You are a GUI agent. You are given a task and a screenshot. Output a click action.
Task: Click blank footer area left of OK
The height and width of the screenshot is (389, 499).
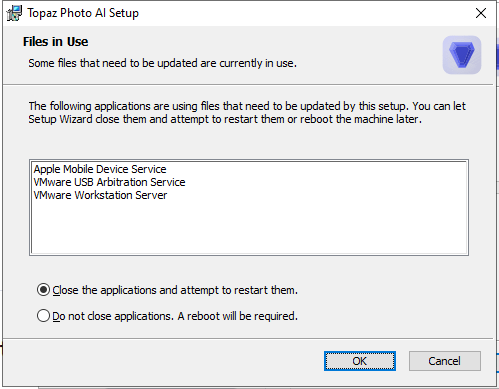[163, 362]
